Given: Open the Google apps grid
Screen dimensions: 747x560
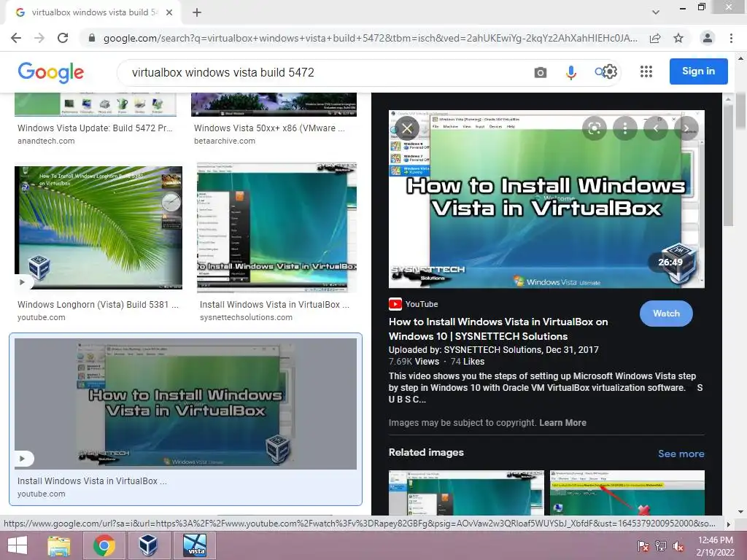Looking at the screenshot, I should 646,71.
